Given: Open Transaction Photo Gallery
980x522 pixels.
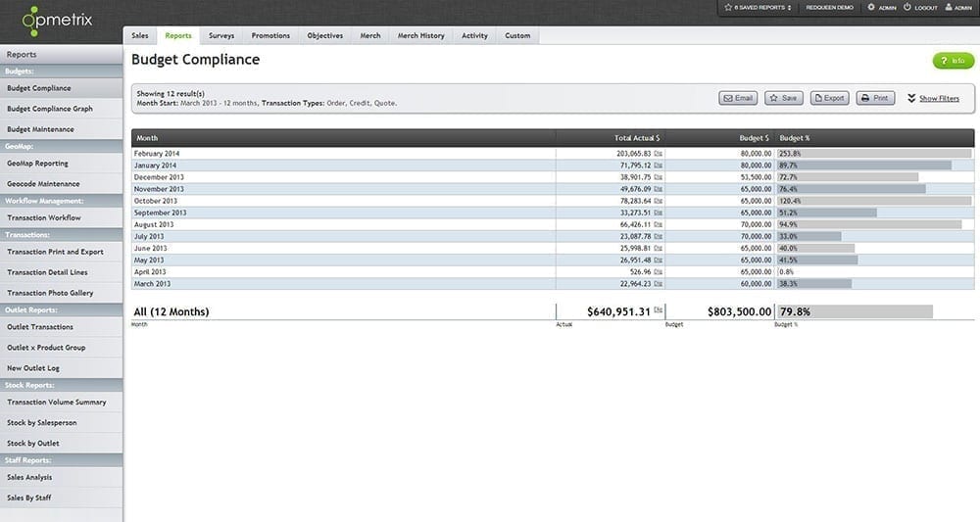Looking at the screenshot, I should coord(61,293).
